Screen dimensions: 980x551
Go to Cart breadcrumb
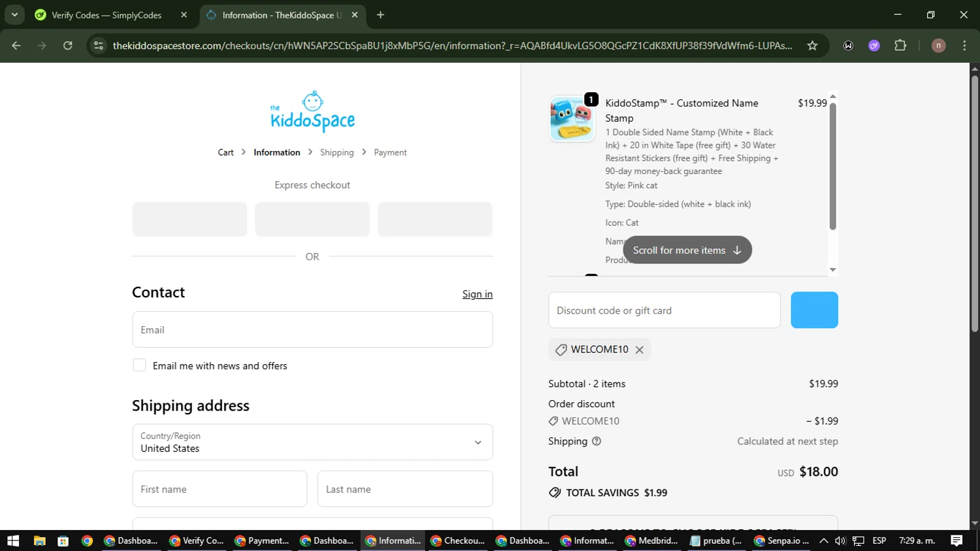pyautogui.click(x=225, y=152)
